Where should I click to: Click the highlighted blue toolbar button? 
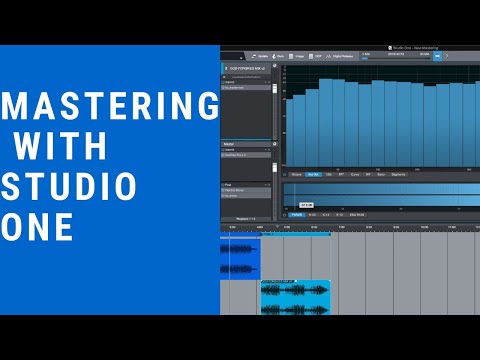[x=437, y=56]
